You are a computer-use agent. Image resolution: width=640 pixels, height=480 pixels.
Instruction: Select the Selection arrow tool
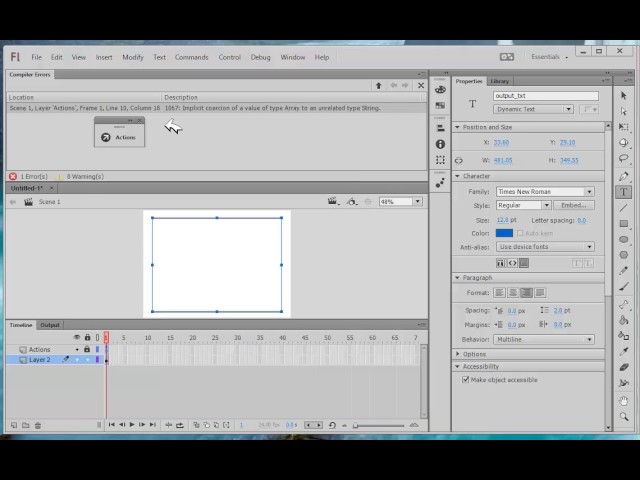pos(623,96)
